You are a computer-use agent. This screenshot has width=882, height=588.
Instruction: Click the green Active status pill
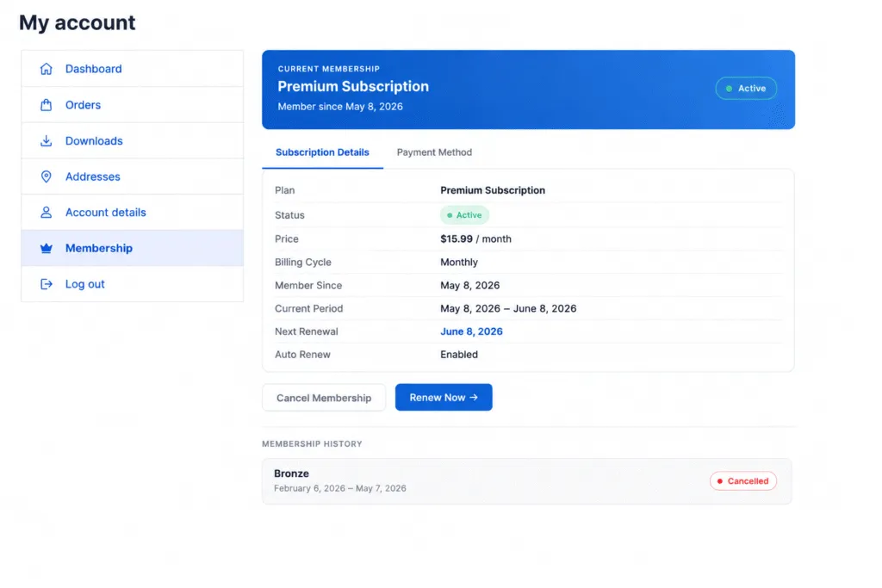coord(464,214)
